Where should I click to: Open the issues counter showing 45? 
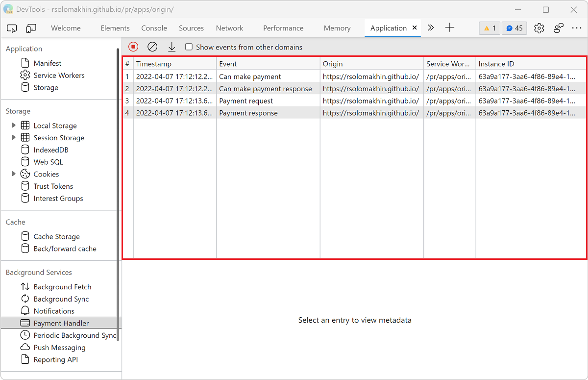coord(514,28)
